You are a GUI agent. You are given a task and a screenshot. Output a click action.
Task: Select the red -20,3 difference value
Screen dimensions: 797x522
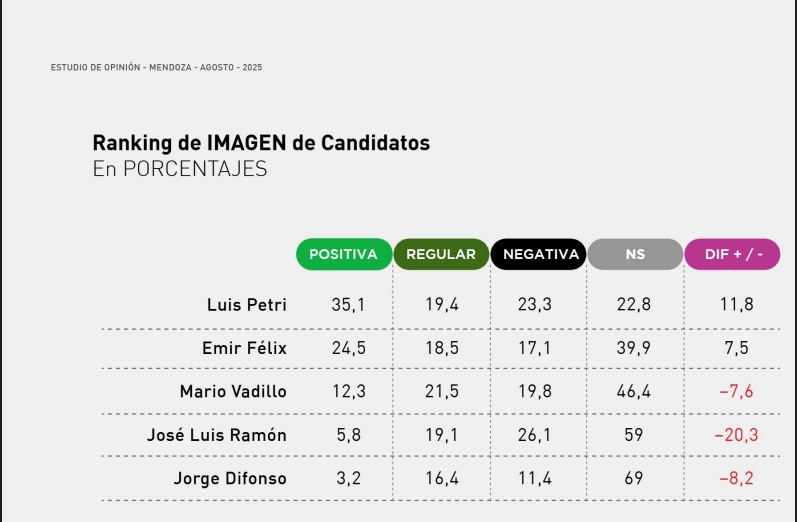736,435
